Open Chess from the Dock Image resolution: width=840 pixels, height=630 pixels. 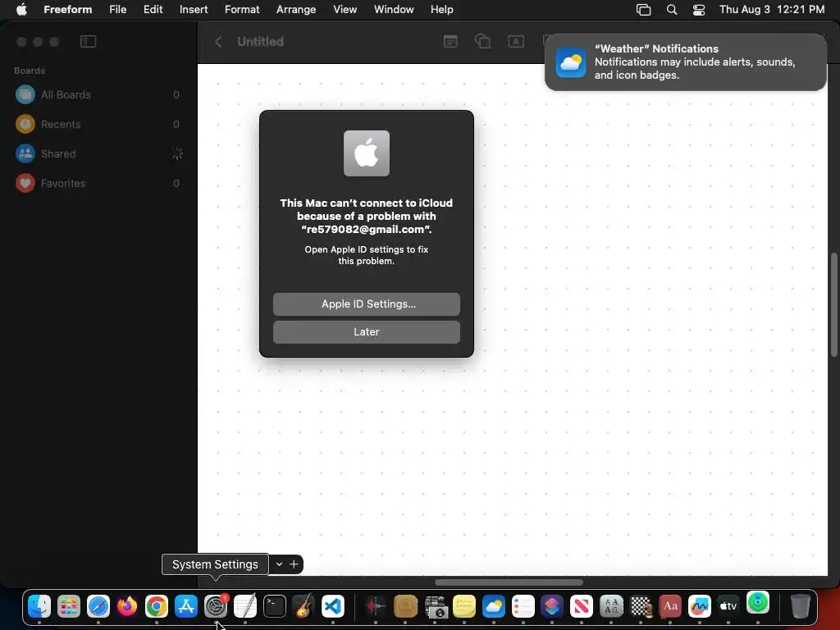pos(641,606)
